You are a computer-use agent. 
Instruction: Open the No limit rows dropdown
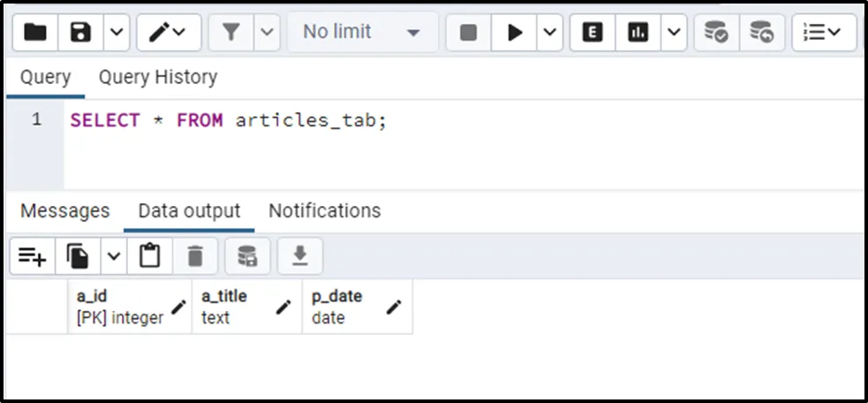362,33
